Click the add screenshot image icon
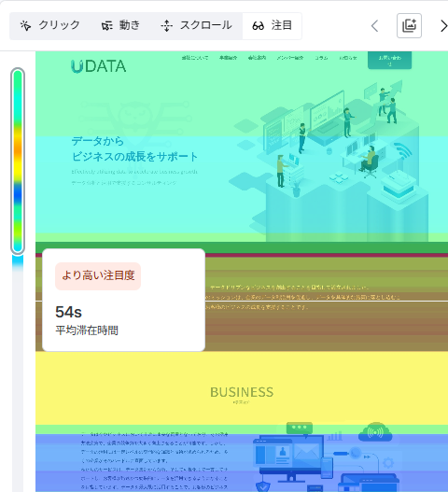Image resolution: width=448 pixels, height=492 pixels. pyautogui.click(x=409, y=26)
